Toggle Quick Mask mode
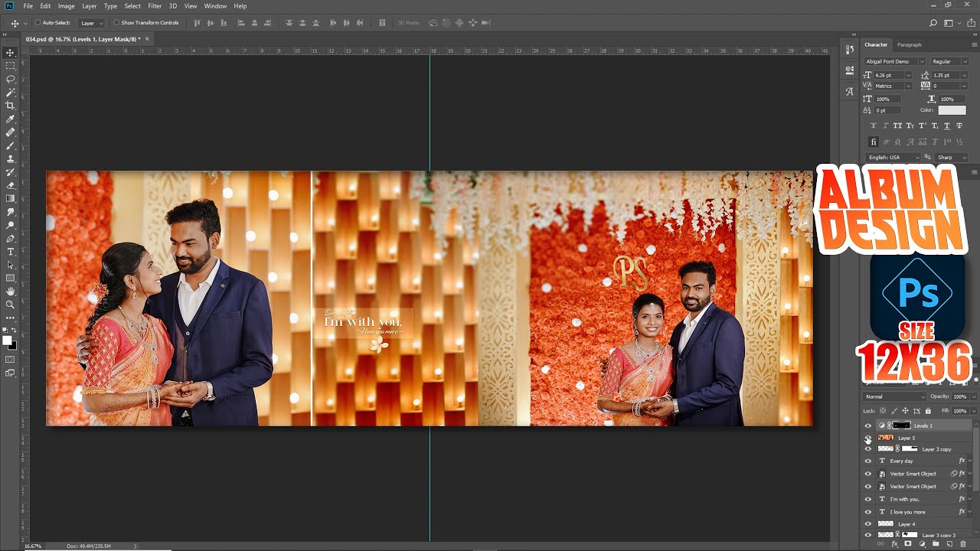The image size is (980, 551). (11, 359)
